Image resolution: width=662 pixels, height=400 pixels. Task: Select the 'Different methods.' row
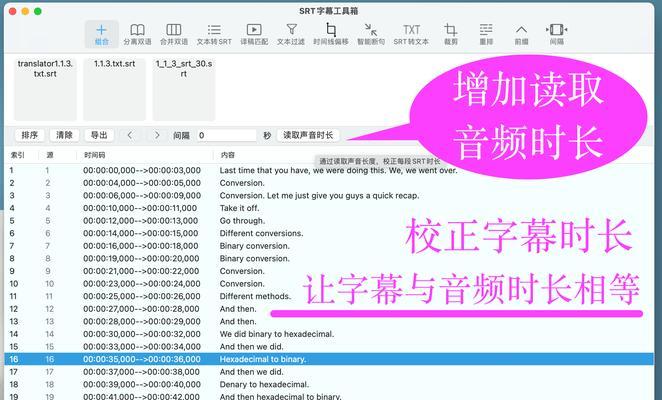[329, 297]
